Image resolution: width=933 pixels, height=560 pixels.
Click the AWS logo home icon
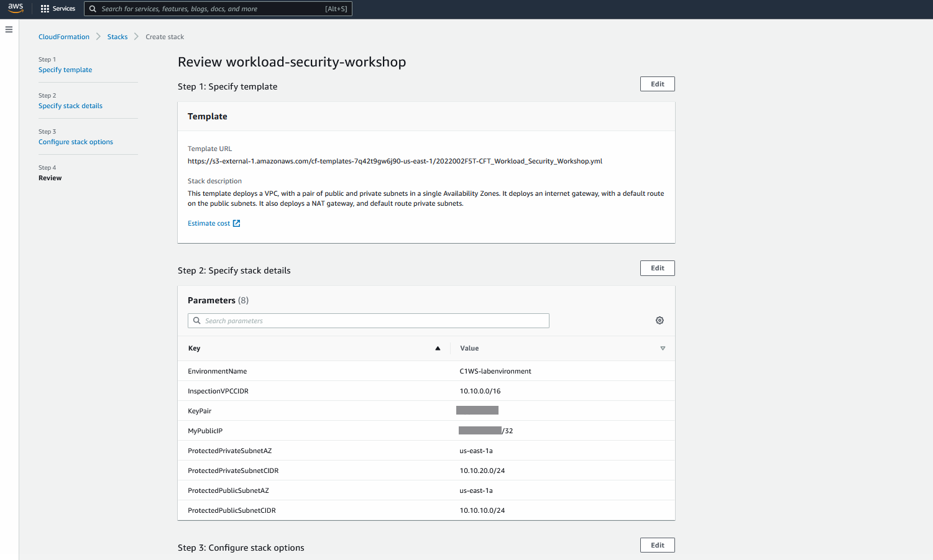(16, 8)
